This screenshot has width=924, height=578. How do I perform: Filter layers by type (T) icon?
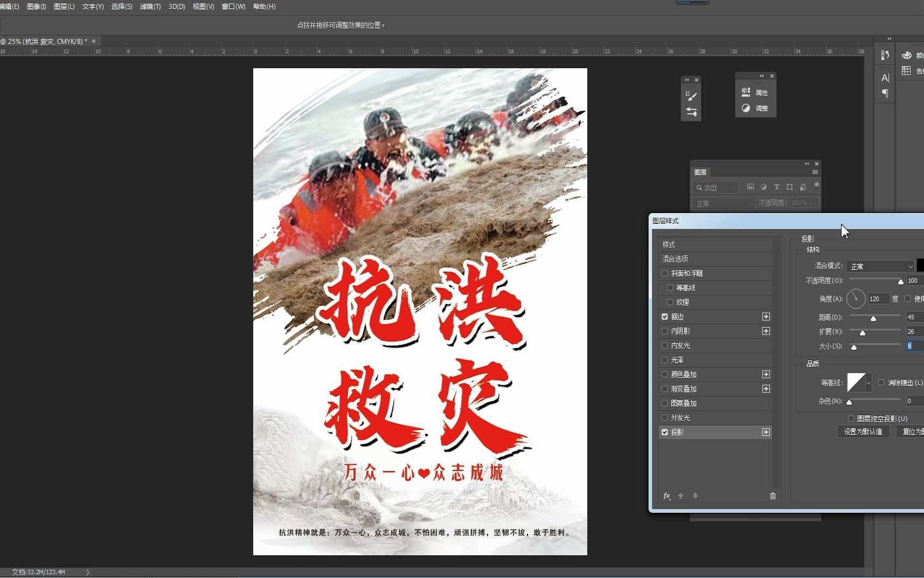click(776, 187)
